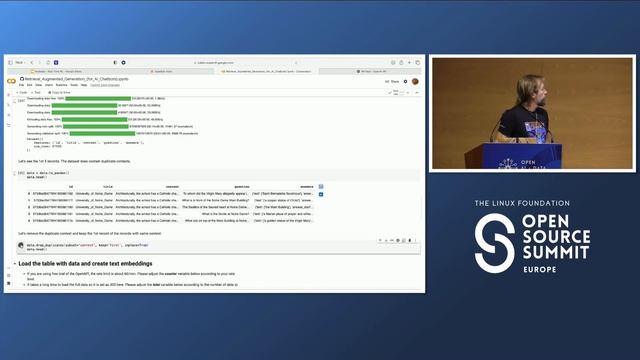Click the blue suggest charts icon
This screenshot has width=640, height=360.
click(x=321, y=194)
